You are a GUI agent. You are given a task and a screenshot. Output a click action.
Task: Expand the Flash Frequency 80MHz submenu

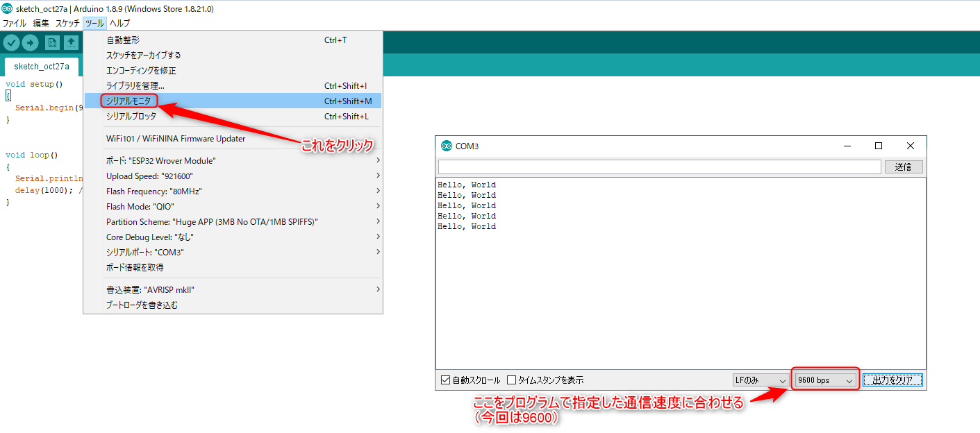point(233,191)
